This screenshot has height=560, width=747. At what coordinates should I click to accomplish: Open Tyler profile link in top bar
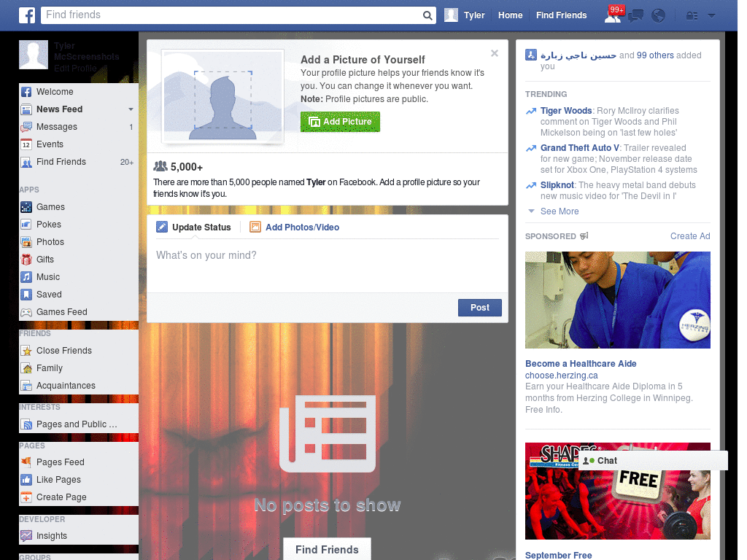coord(474,15)
